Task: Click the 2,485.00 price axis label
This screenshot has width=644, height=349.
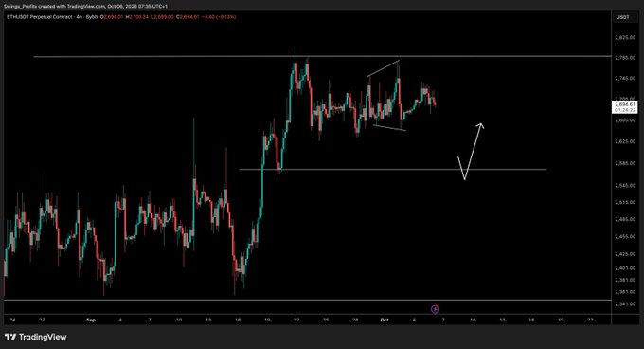Action: 625,219
